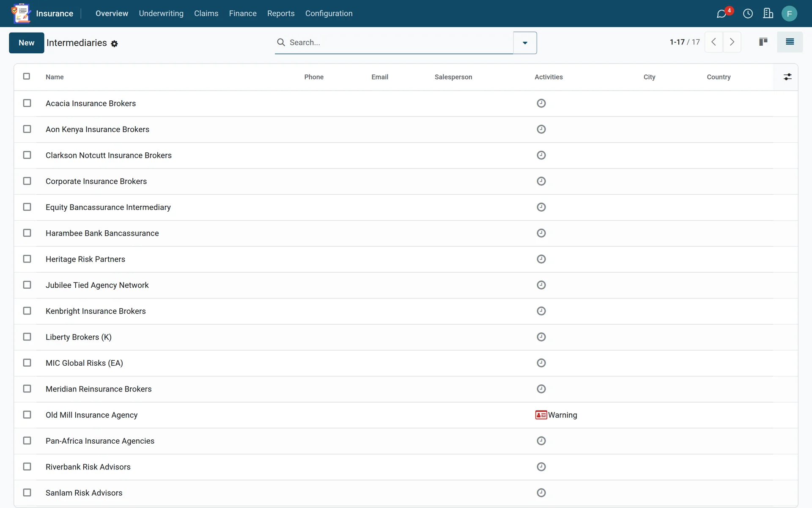This screenshot has height=508, width=812.
Task: Switch to Kanban view
Action: pyautogui.click(x=763, y=42)
